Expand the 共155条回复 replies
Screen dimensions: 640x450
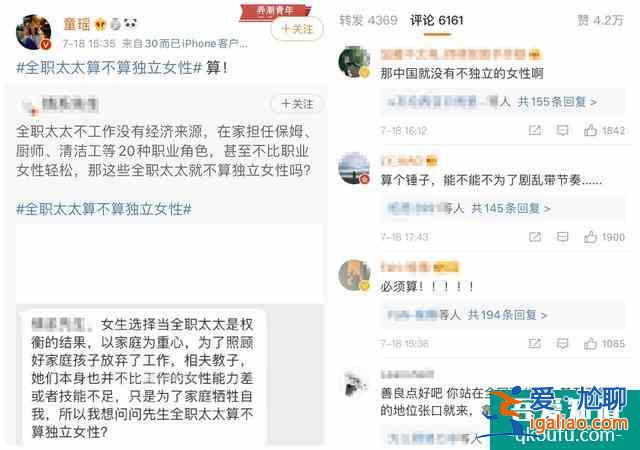(557, 102)
